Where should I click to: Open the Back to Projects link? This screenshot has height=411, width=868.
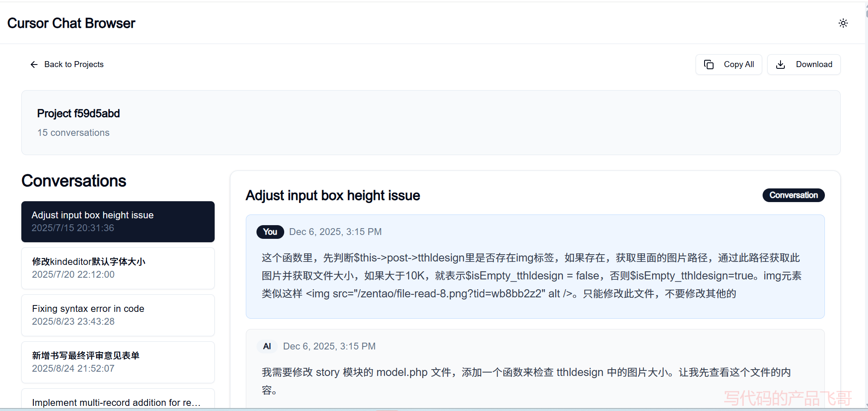tap(73, 64)
